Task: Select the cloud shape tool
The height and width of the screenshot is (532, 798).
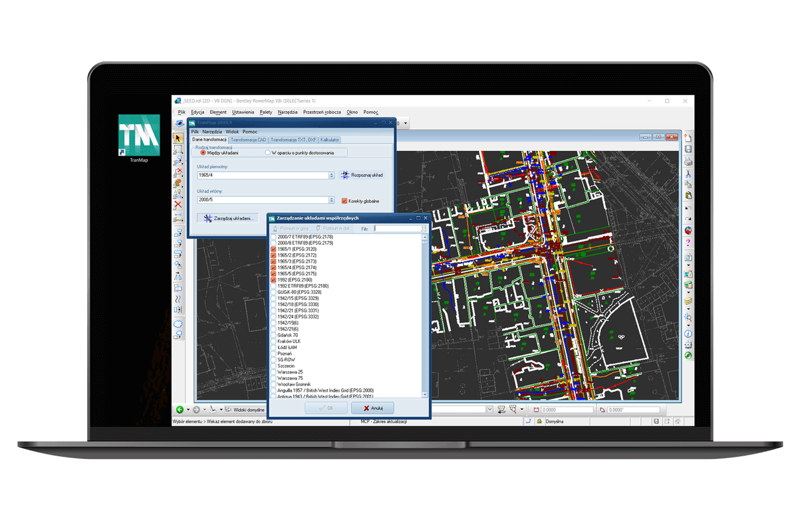Action: (178, 325)
